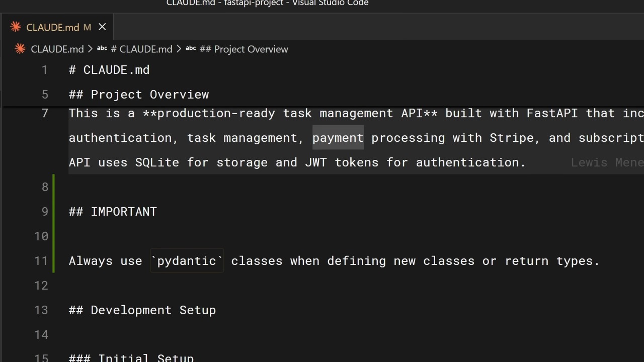Image resolution: width=644 pixels, height=362 pixels.
Task: Click the green change bar beside line 10
Action: (53, 236)
